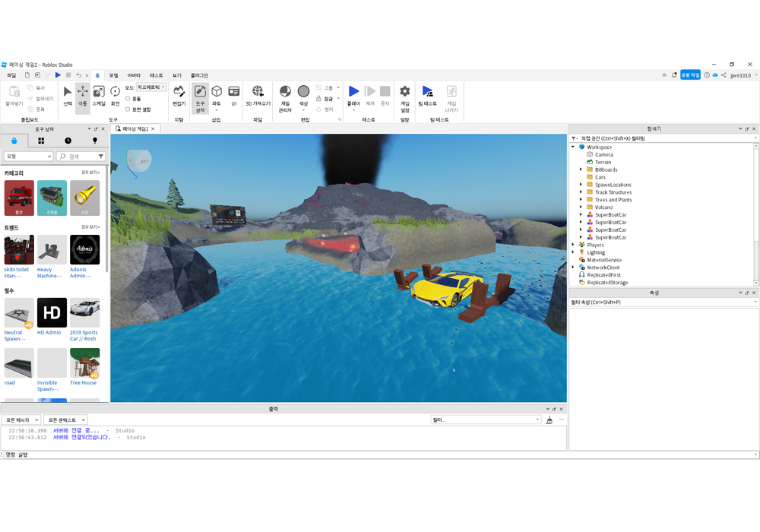Close the 레이싱 게임2 viewport tab
This screenshot has height=532, width=760.
[x=154, y=129]
